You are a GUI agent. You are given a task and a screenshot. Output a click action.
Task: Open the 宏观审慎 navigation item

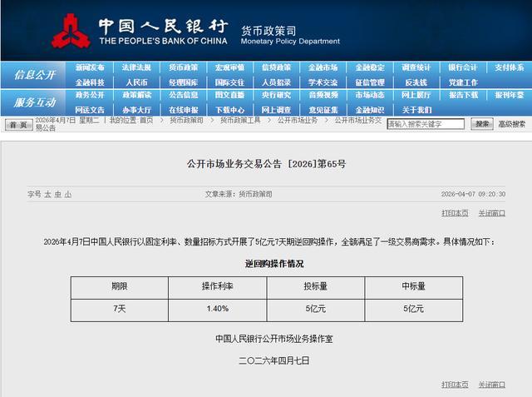pyautogui.click(x=229, y=67)
